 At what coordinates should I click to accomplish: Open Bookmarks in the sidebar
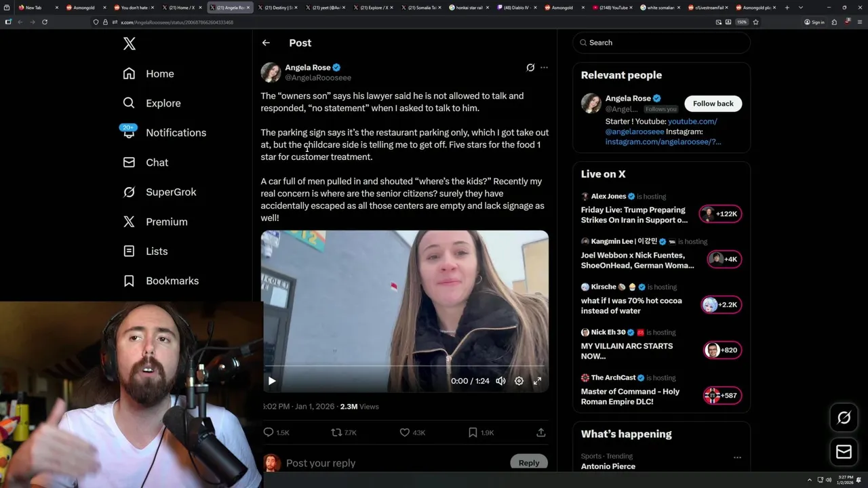(x=161, y=281)
